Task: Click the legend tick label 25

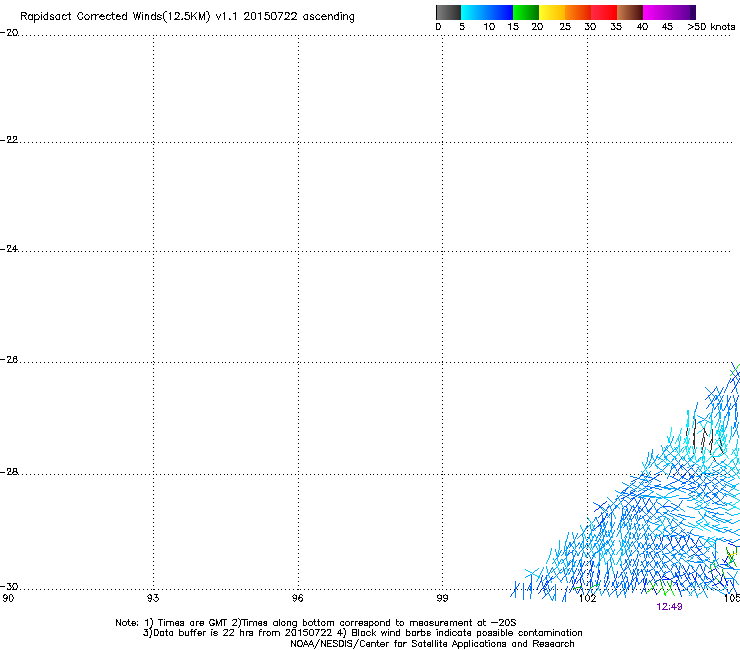Action: click(x=565, y=27)
